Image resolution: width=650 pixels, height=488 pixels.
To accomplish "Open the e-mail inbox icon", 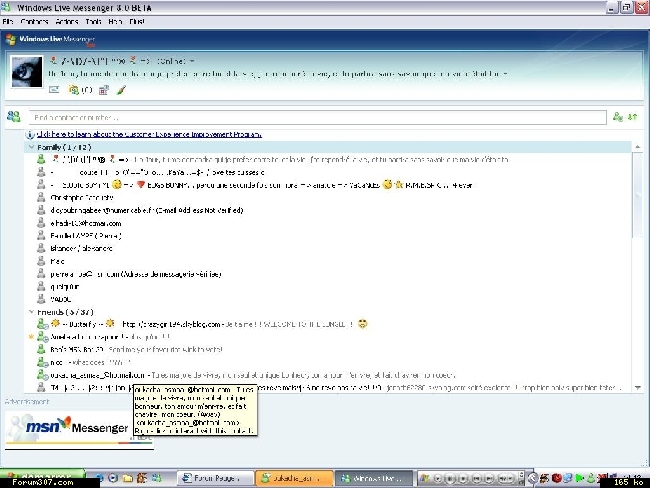I will [x=54, y=89].
